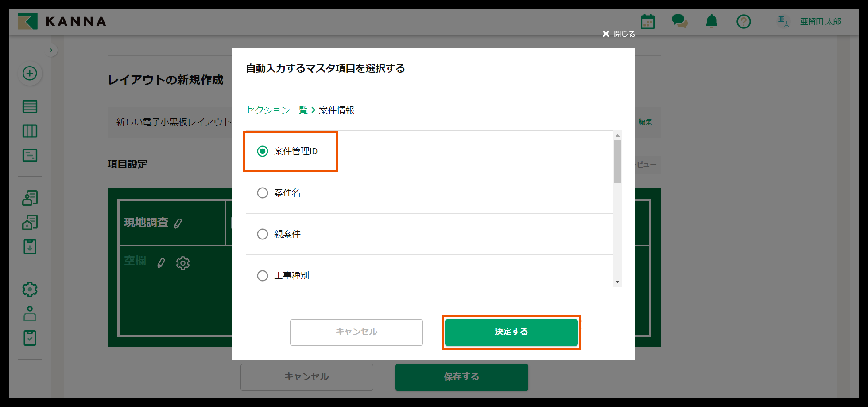
Task: Click the list scrollbar up arrow
Action: (x=617, y=135)
